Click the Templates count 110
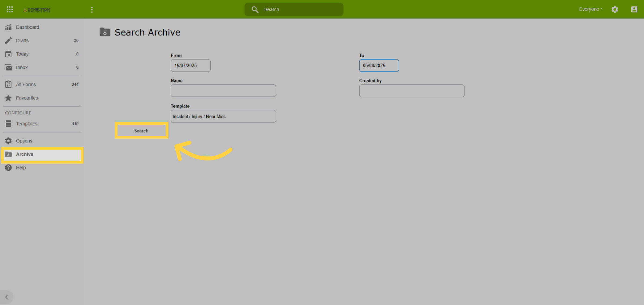This screenshot has width=644, height=305. [75, 124]
